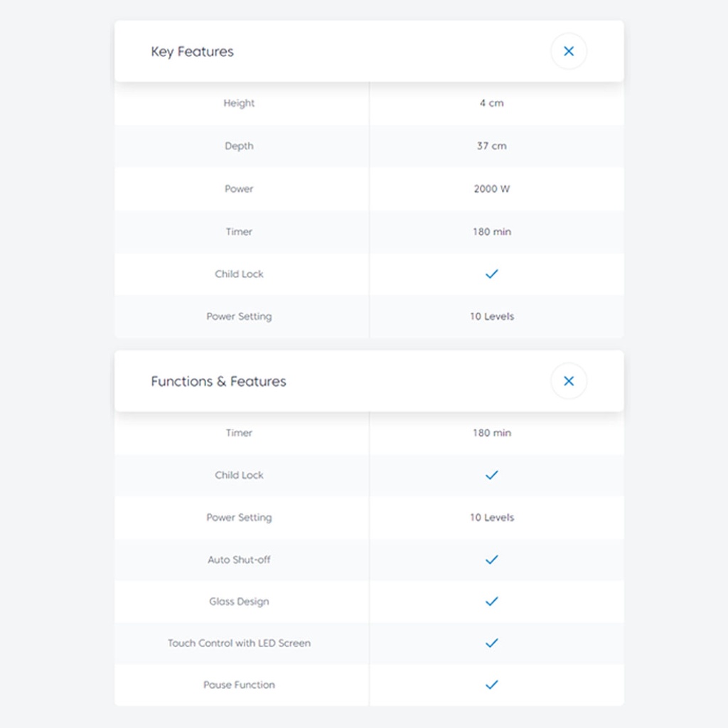728x728 pixels.
Task: Click the Functions & Features header title
Action: tap(218, 382)
